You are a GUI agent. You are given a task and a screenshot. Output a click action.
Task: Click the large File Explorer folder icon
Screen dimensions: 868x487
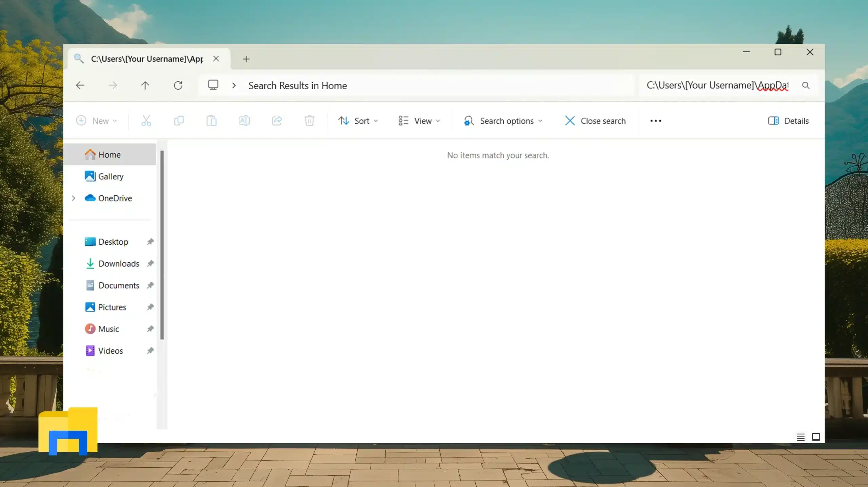click(68, 431)
